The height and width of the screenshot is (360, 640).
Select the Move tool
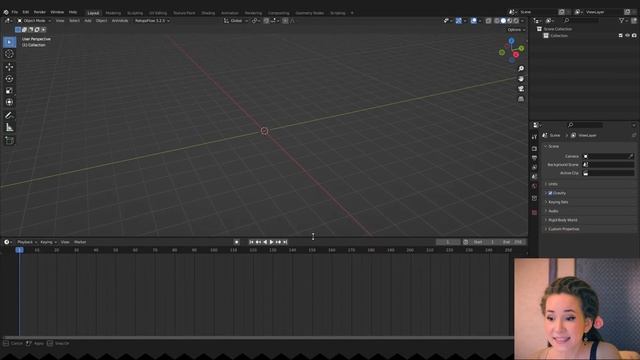tap(9, 67)
